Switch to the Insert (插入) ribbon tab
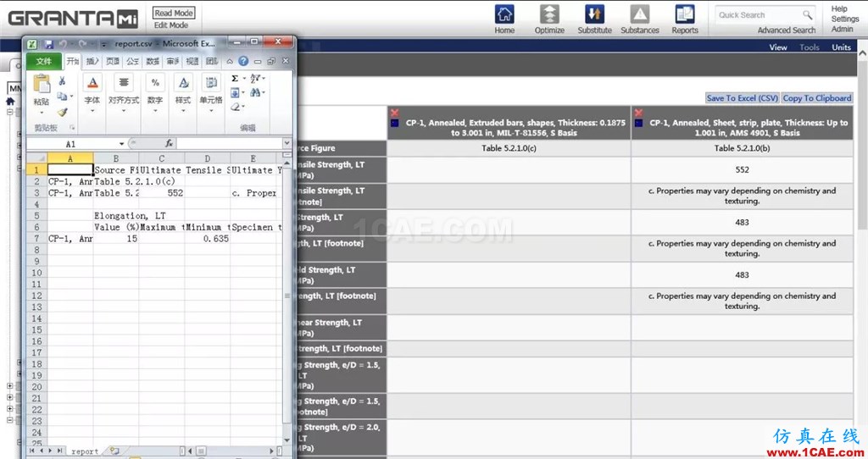 tap(92, 61)
